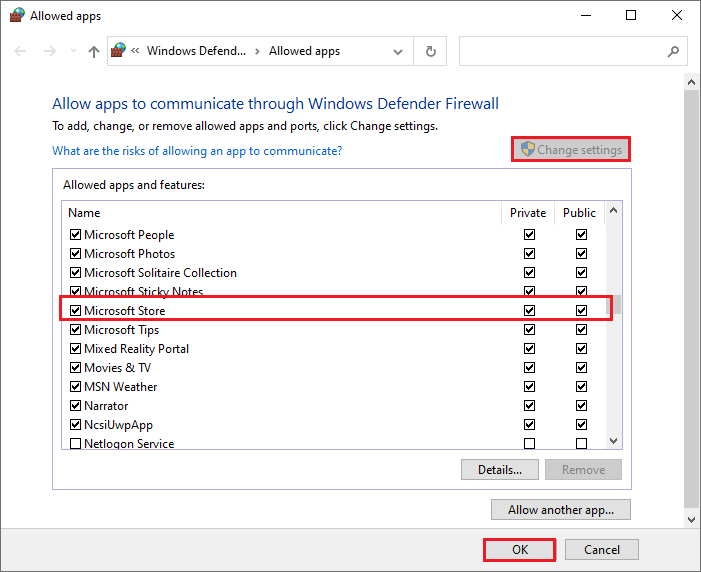
Task: Toggle Microsoft Tips Private checkbox
Action: click(529, 330)
